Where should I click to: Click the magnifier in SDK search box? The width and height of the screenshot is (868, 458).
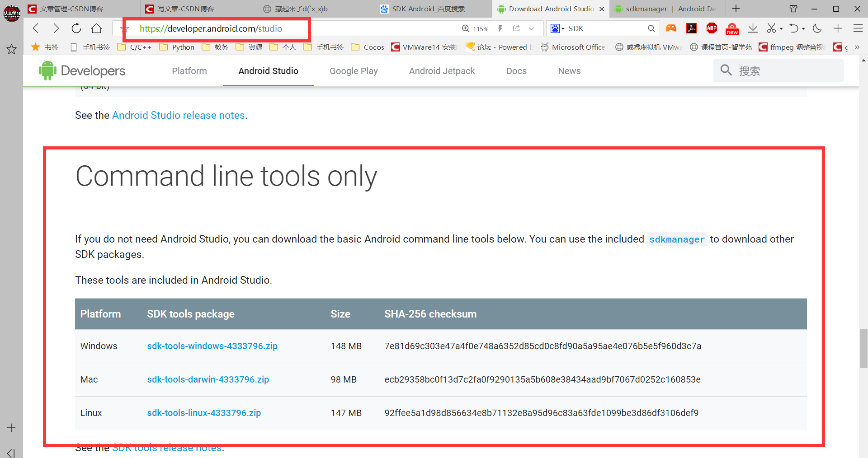651,28
